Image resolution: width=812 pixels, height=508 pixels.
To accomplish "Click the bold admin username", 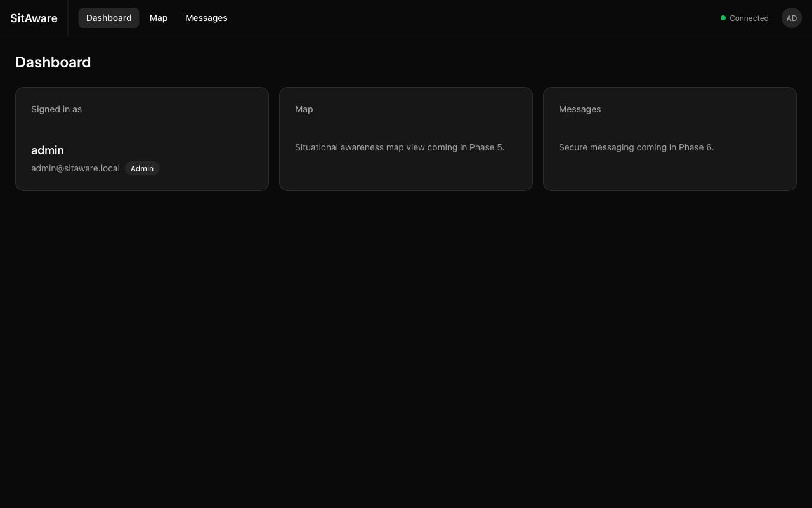I will pyautogui.click(x=48, y=150).
